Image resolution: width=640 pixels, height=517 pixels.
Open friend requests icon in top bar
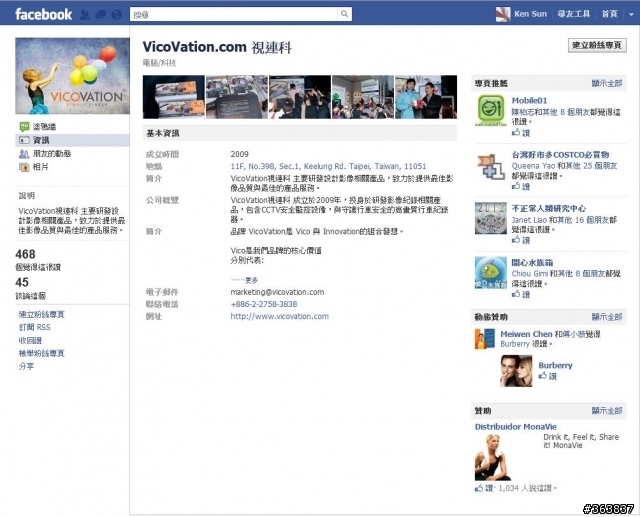tap(84, 15)
